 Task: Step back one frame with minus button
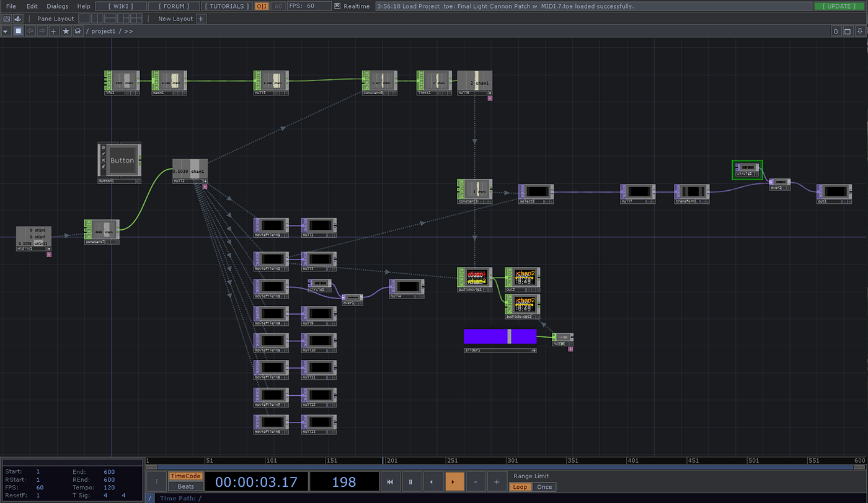[476, 481]
